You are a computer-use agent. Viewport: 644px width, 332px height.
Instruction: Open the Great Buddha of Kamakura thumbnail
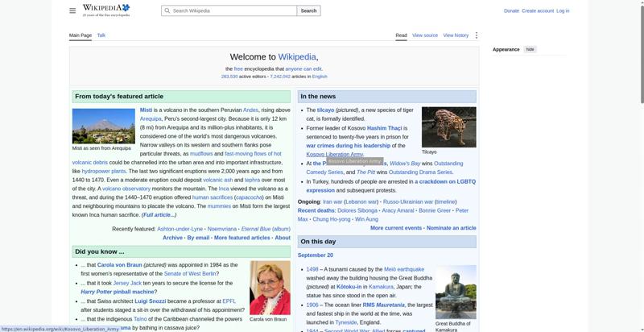[x=456, y=293]
